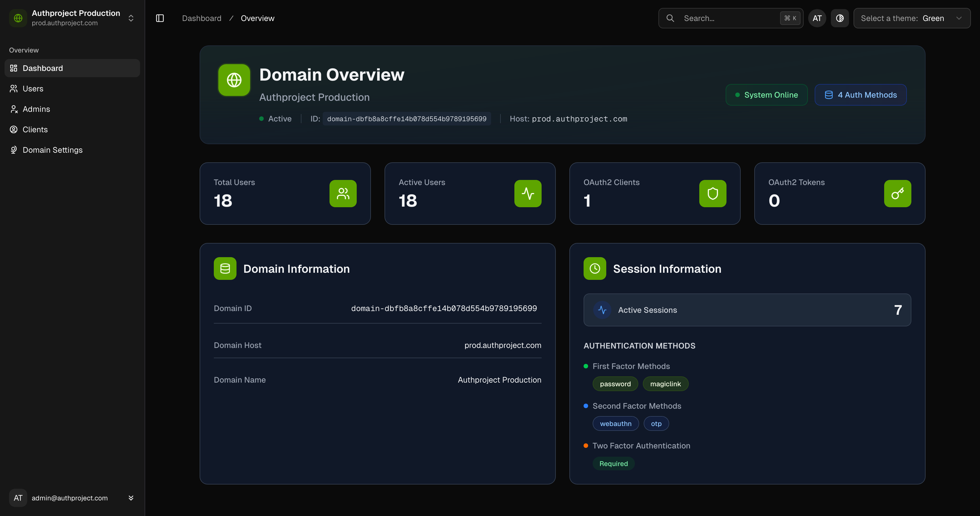
Task: Click the OAuth2 Clients shield icon
Action: click(713, 194)
